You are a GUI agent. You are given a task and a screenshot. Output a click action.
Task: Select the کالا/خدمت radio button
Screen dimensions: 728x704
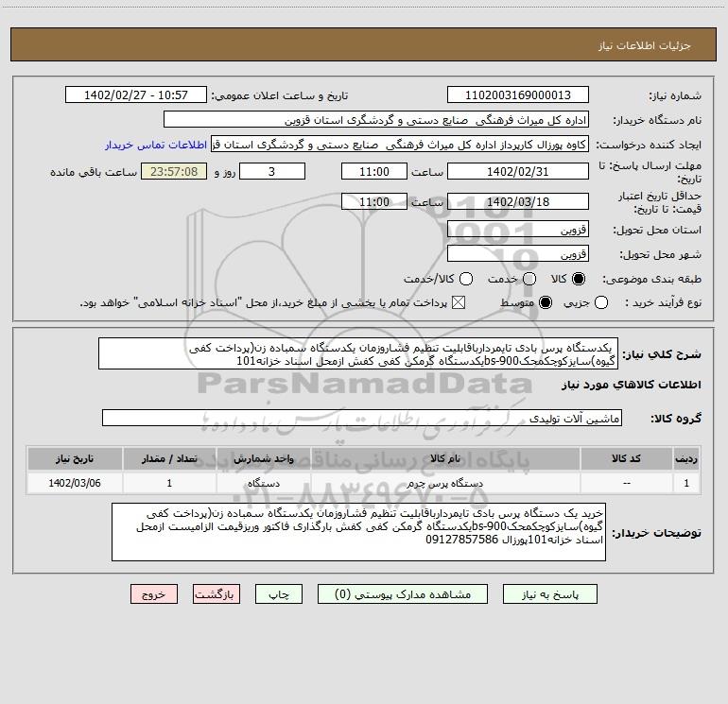[x=466, y=279]
